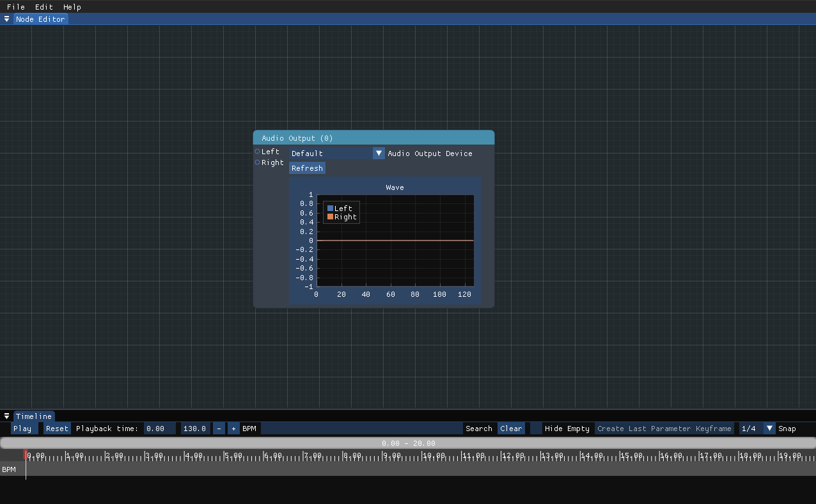Viewport: 816px width, 504px height.
Task: Open the File menu
Action: tap(15, 7)
